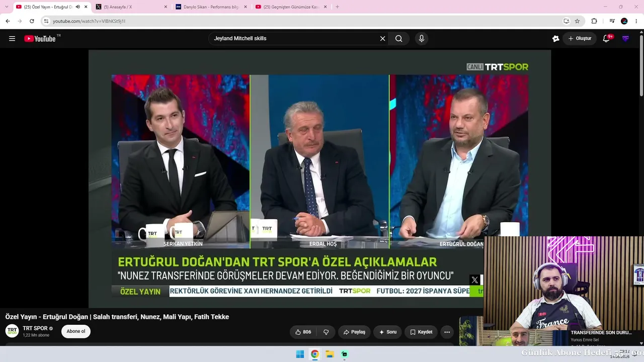Open the YouTube account avatar menu
644x362 pixels.
coord(625,39)
